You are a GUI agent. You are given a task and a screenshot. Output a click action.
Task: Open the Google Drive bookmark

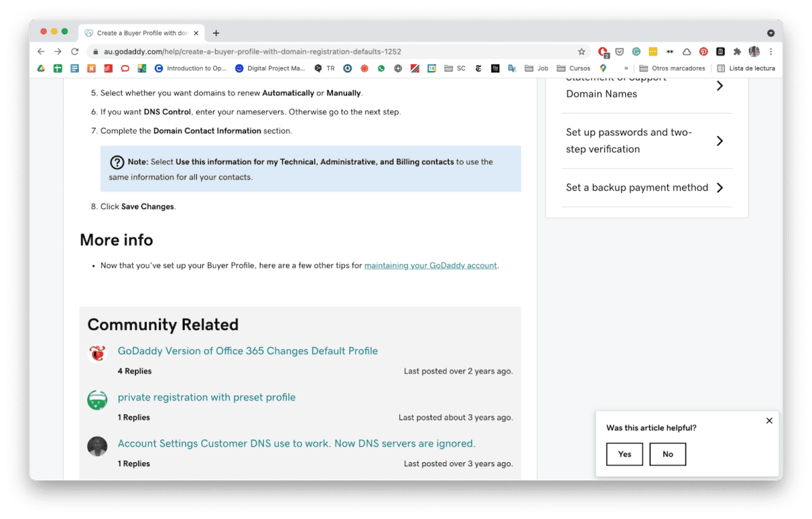(x=41, y=68)
